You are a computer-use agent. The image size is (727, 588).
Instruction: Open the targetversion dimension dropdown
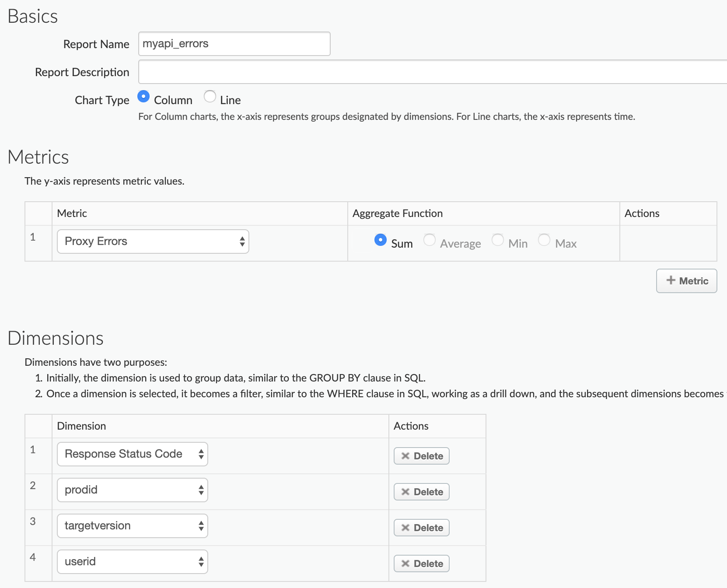[132, 526]
